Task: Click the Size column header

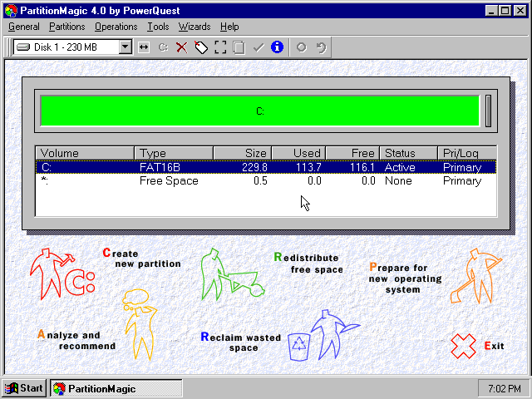Action: pyautogui.click(x=242, y=153)
